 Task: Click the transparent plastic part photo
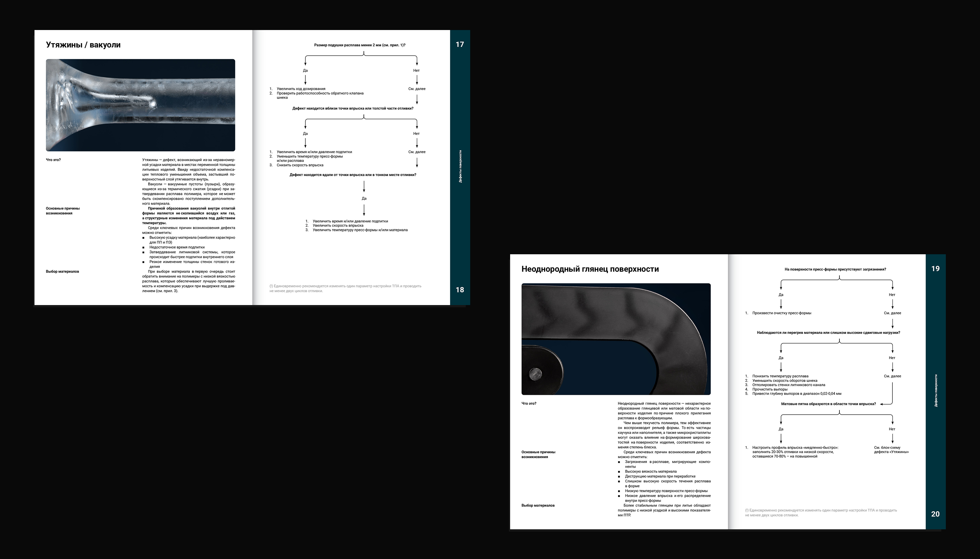point(140,105)
